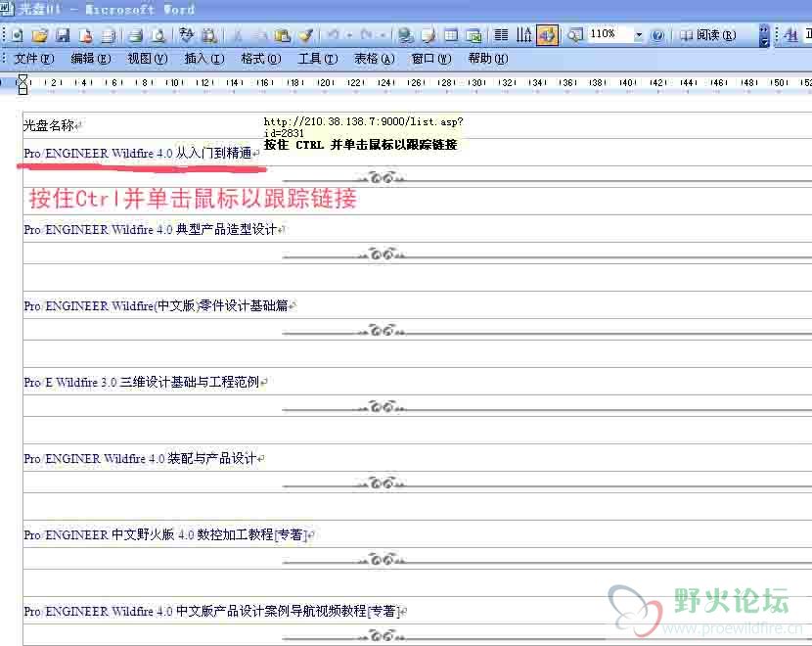Open link Pro/ENGINEER Wildfire(中文版)零件设计基础篇
Viewport: 812px width, 646px height.
[156, 305]
